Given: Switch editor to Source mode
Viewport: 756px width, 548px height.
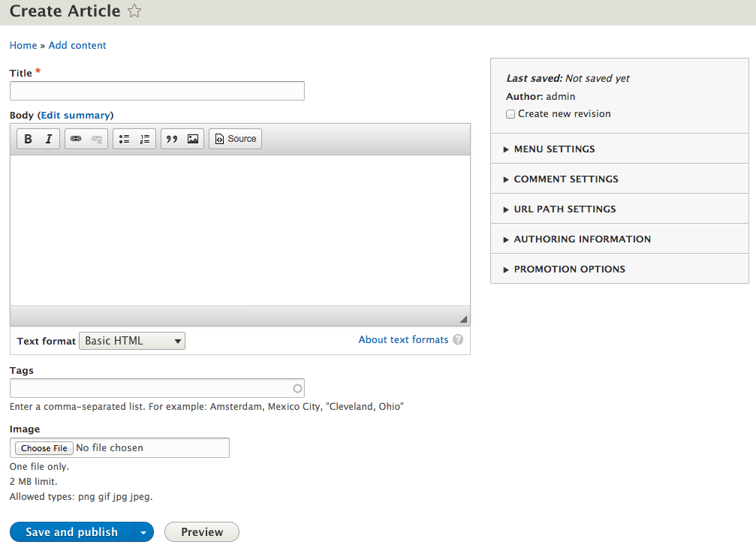Looking at the screenshot, I should pyautogui.click(x=235, y=139).
